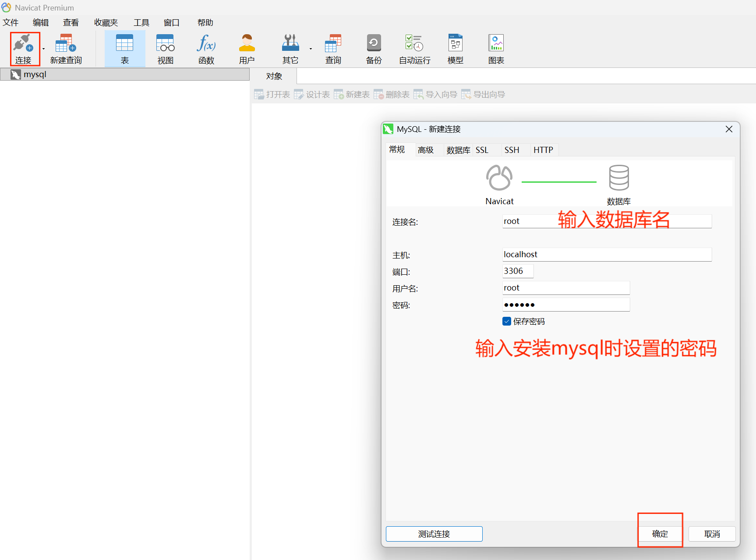The height and width of the screenshot is (560, 756).
Task: Click New Table (新建表) button
Action: tap(352, 95)
